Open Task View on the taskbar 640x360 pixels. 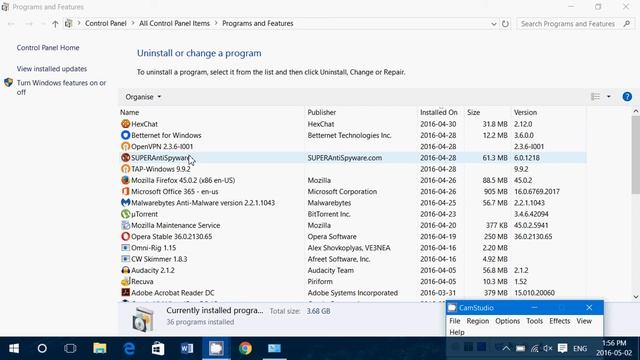click(x=70, y=348)
